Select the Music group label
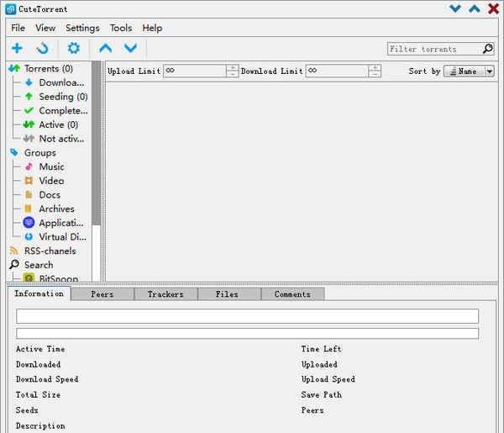504x433 pixels. 51,166
